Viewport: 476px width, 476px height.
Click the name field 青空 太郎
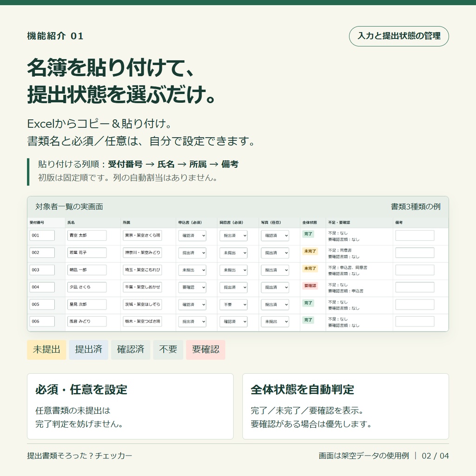pos(87,235)
